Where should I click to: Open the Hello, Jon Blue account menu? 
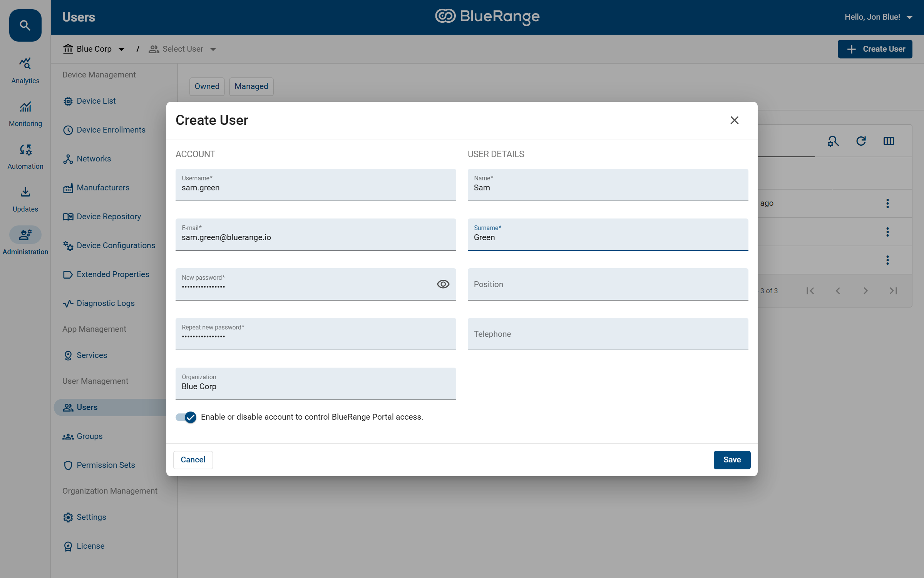[x=878, y=17]
